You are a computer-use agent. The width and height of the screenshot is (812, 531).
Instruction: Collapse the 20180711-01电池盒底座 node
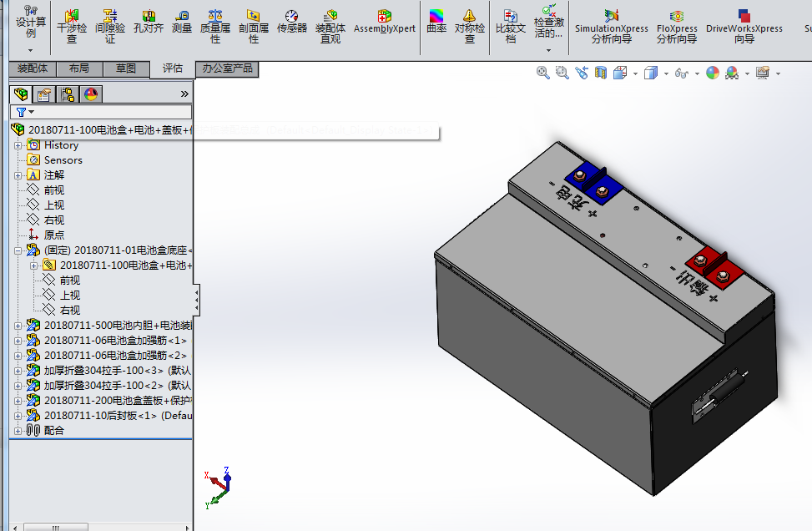(x=18, y=250)
